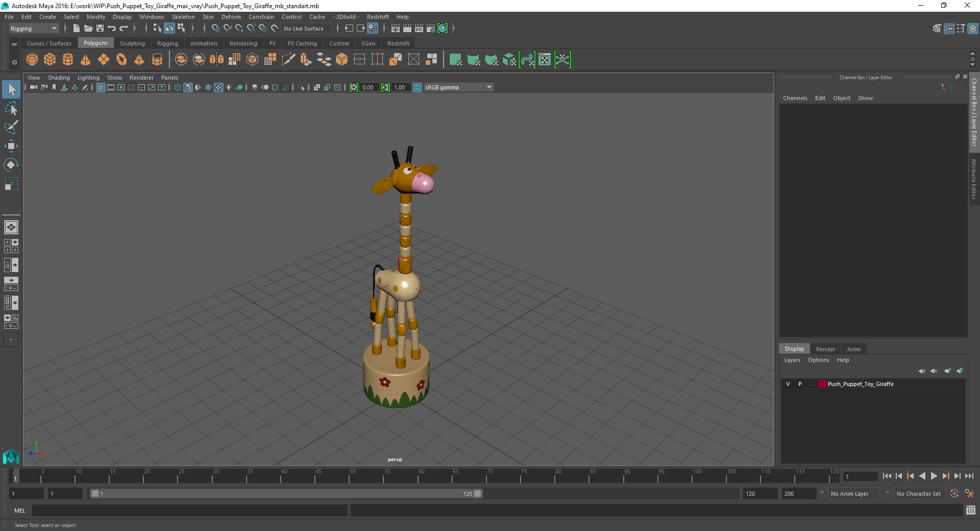Screen dimensions: 980x531
Task: Toggle textured display in viewport
Action: point(218,87)
